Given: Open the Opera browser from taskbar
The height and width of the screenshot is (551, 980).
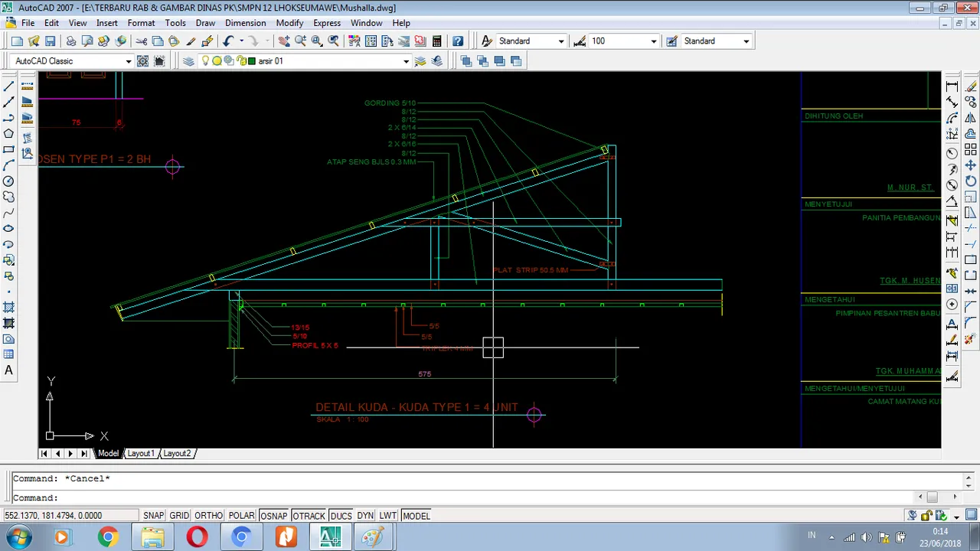Looking at the screenshot, I should point(197,537).
